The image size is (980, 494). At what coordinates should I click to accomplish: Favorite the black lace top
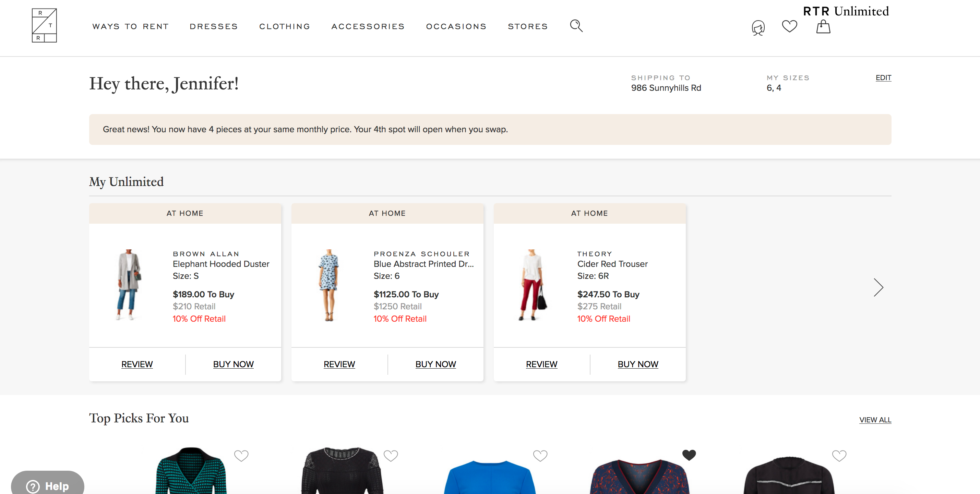click(391, 455)
